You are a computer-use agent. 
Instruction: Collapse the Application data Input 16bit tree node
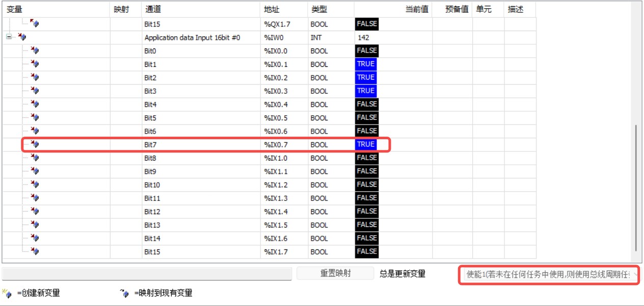point(9,37)
